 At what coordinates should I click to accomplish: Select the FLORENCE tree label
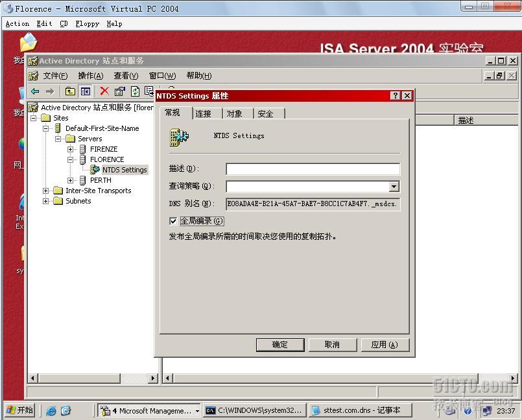coord(107,159)
